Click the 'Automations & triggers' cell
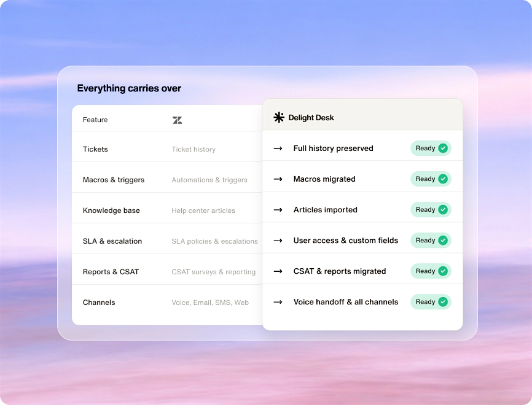 click(x=209, y=180)
